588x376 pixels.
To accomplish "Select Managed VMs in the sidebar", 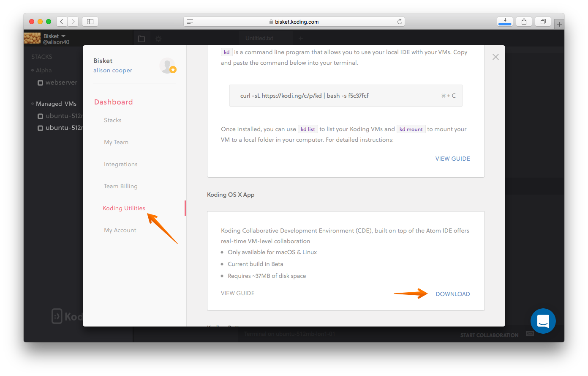I will click(x=56, y=104).
